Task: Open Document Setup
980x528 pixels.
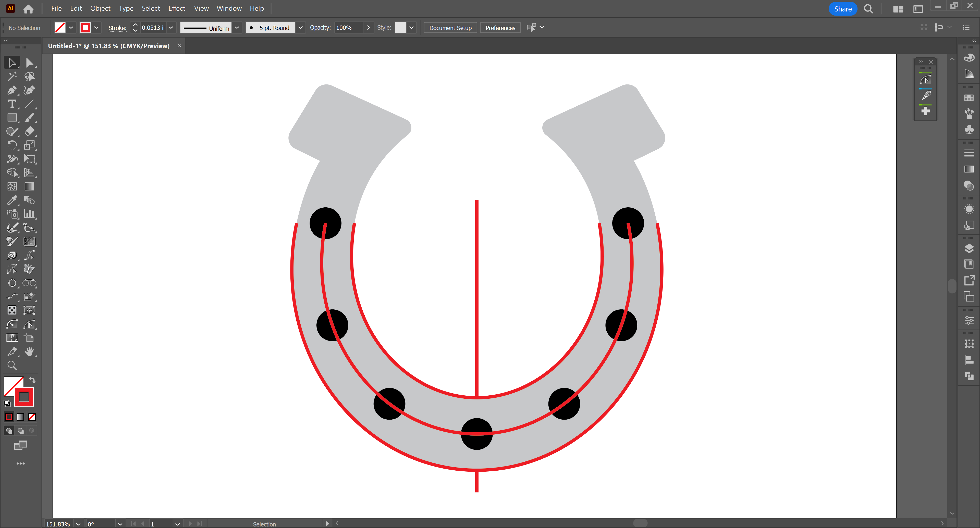Action: point(450,27)
